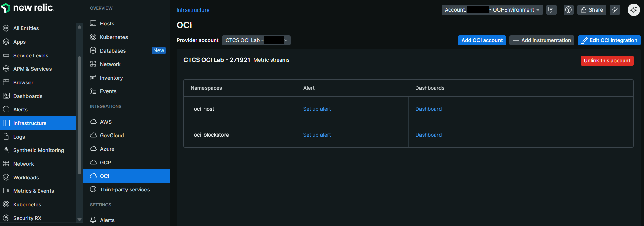Screen dimensions: 644x226
Task: Click the New Relic logo
Action: click(27, 8)
